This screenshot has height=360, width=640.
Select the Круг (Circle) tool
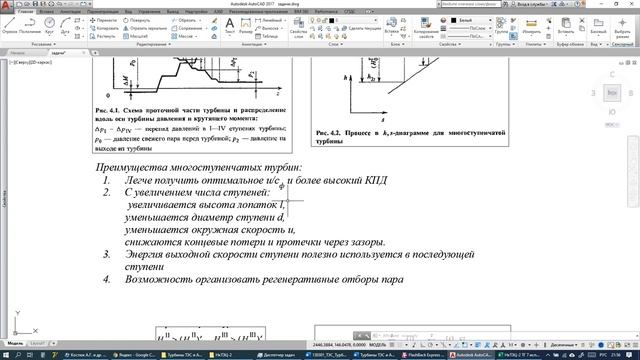click(49, 25)
